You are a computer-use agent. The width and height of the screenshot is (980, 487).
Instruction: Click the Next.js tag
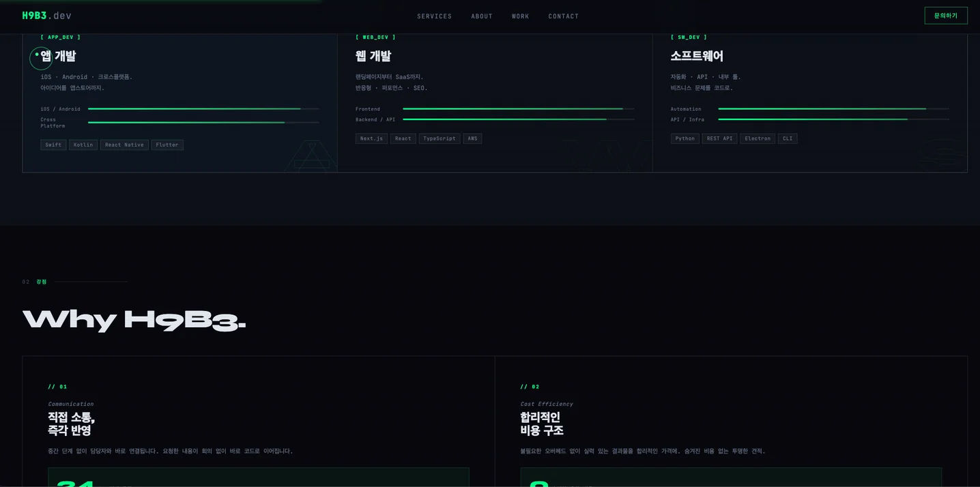click(371, 138)
